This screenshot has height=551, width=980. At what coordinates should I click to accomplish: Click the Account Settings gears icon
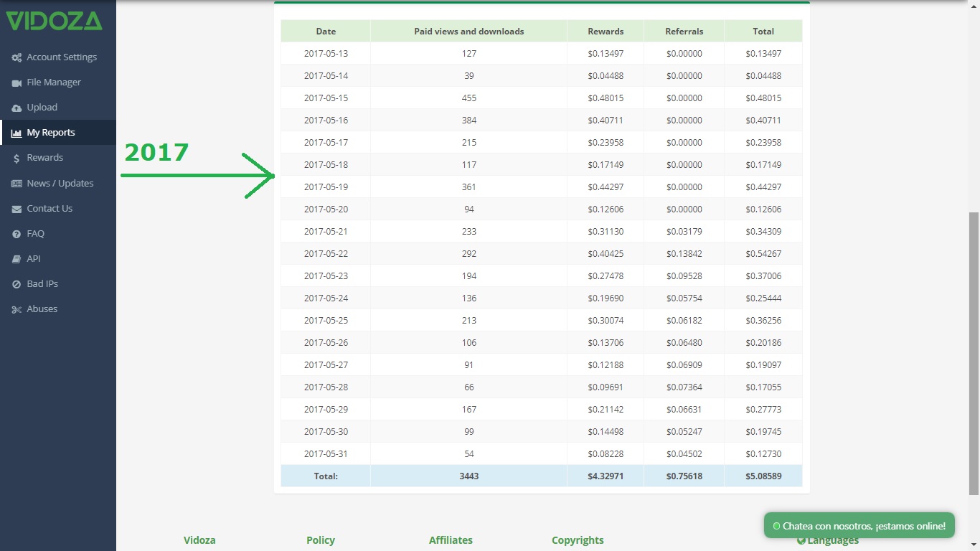[17, 57]
